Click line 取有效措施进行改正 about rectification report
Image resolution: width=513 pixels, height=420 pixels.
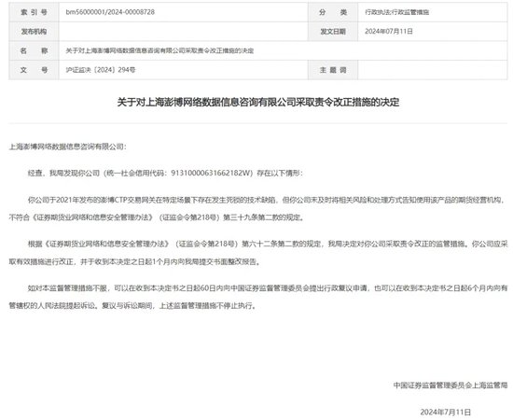pyautogui.click(x=134, y=262)
